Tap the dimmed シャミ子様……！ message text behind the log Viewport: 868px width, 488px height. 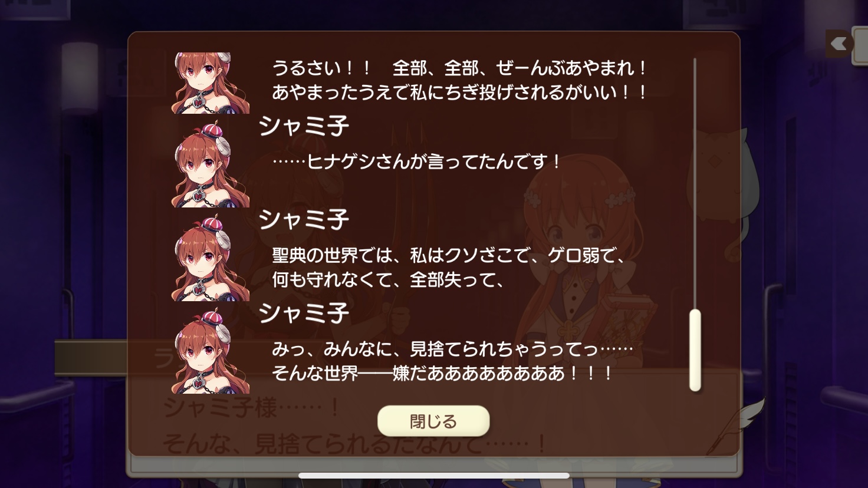coord(252,407)
